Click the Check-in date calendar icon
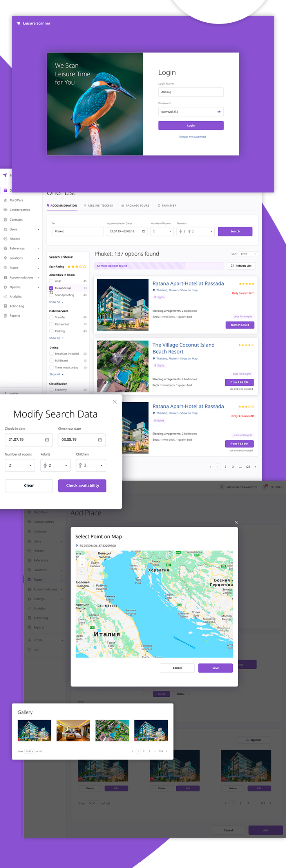 coord(47,440)
